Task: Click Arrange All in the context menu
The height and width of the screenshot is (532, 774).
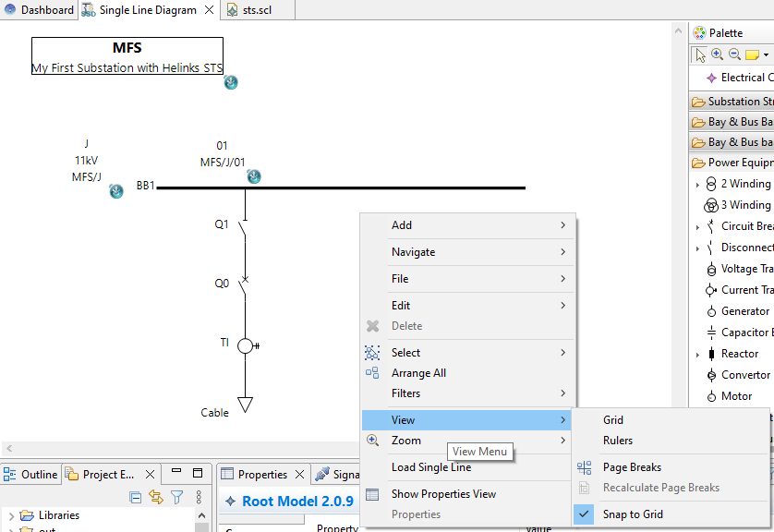Action: (x=418, y=373)
